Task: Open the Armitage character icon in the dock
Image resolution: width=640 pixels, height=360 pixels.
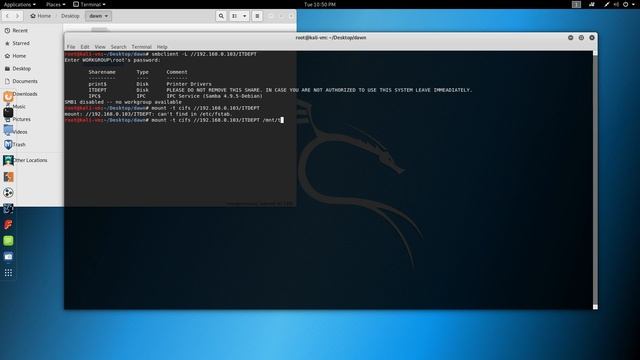Action: pyautogui.click(x=8, y=160)
